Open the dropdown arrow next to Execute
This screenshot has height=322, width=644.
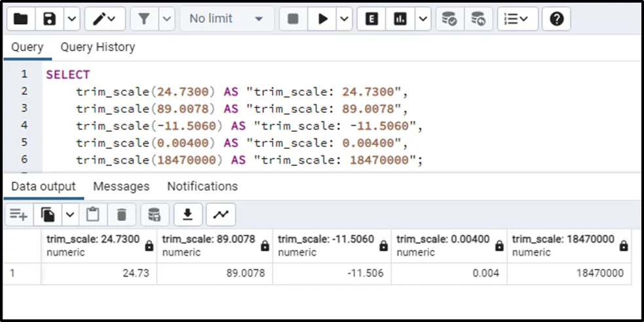click(345, 19)
